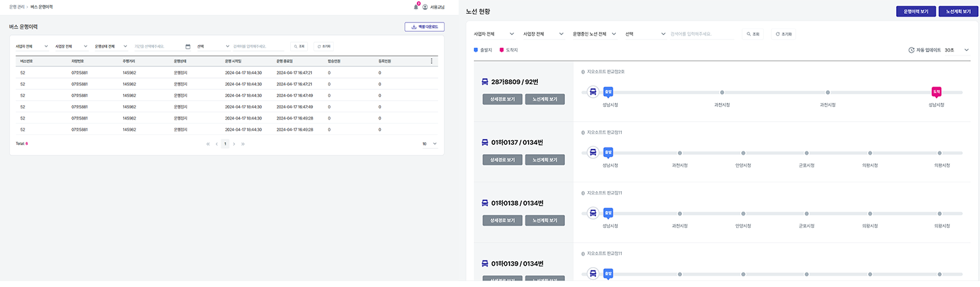Expand 사업장 전체 dropdown in 노선 현황 panel
The image size is (980, 287).
pyautogui.click(x=543, y=34)
